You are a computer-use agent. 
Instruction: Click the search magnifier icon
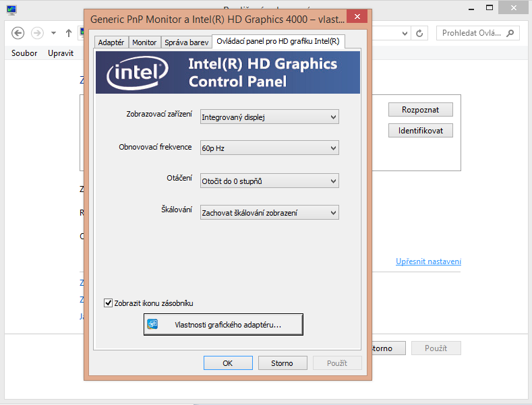510,33
